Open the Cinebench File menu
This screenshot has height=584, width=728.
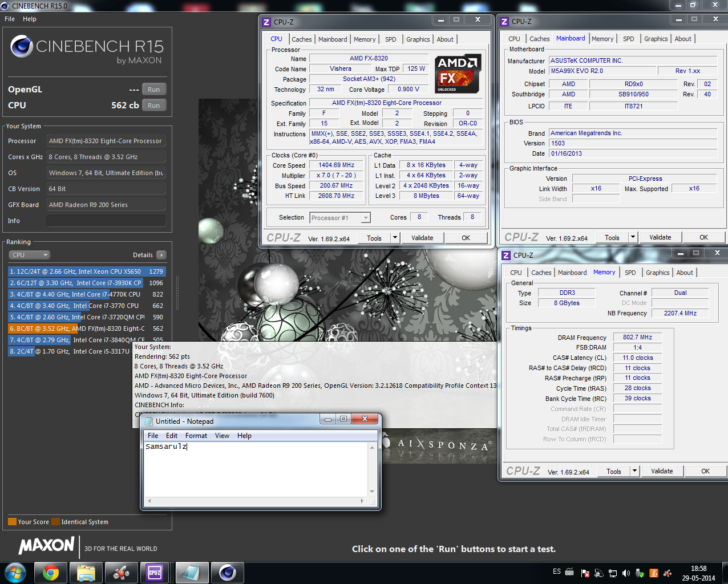pos(10,19)
